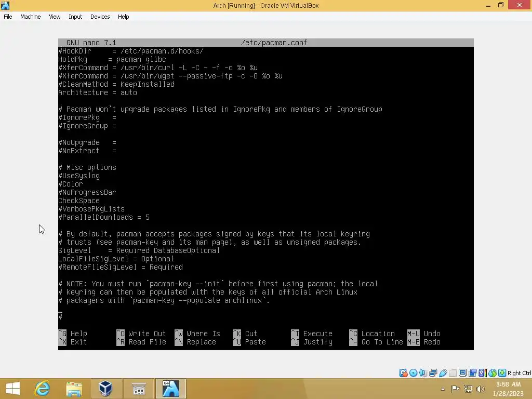Screen dimensions: 532x399
Task: Open File Explorer from the taskbar
Action: 74,389
